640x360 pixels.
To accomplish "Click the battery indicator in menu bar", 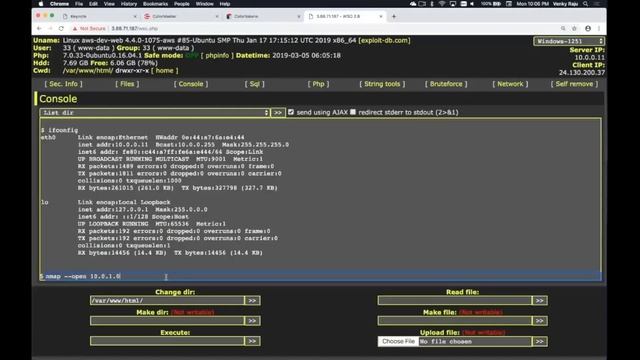I will (x=491, y=4).
